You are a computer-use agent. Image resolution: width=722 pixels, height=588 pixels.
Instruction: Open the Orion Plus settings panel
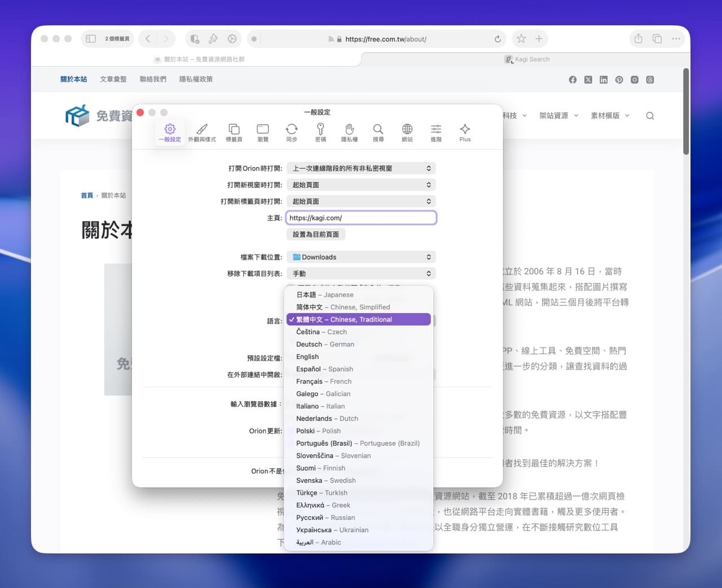(x=464, y=132)
